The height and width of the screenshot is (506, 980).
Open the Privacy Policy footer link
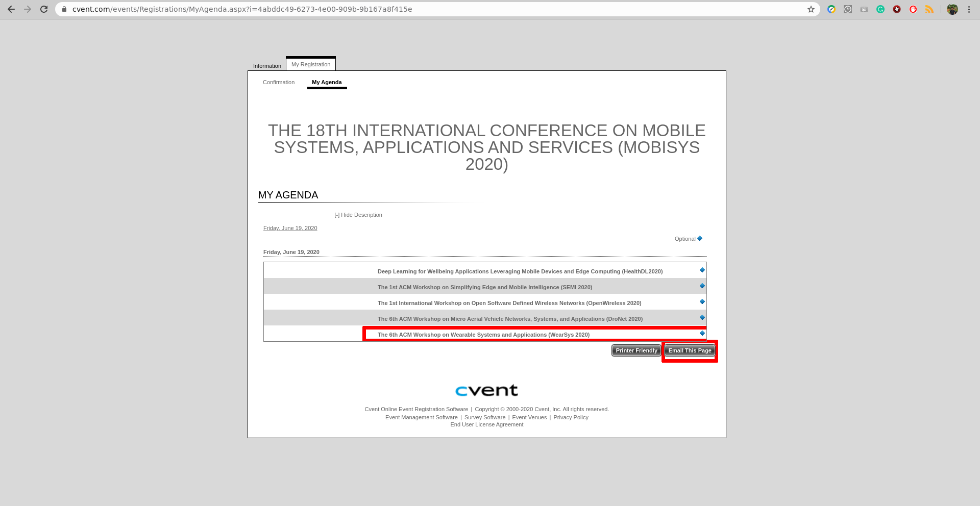coord(571,417)
